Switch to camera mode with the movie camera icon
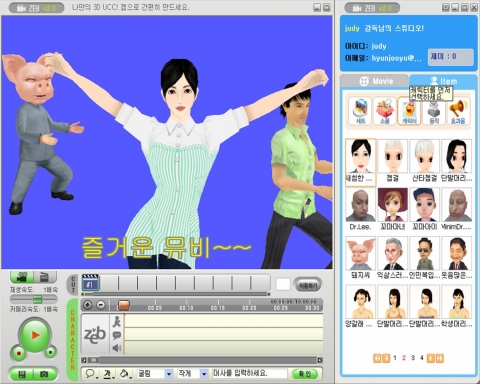This screenshot has height=384, width=480. click(x=22, y=277)
